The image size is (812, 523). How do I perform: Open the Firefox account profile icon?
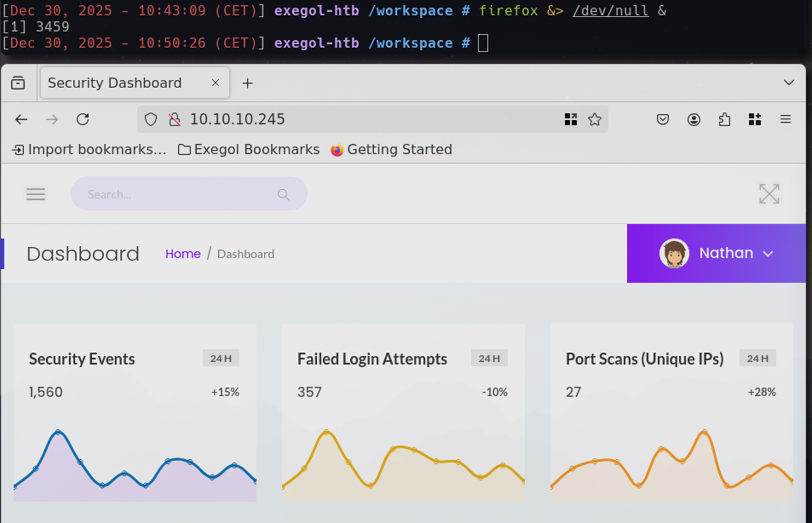pos(694,119)
